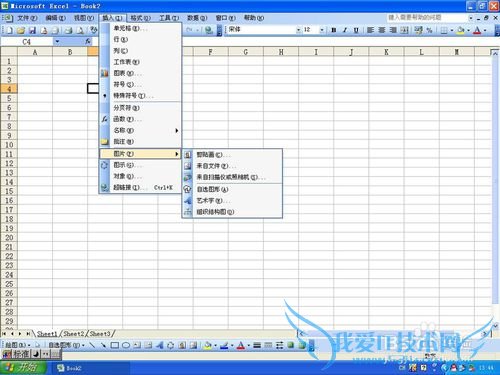Click the Shadow Style icon on Drawing toolbar
Image resolution: width=500 pixels, height=375 pixels.
point(291,345)
